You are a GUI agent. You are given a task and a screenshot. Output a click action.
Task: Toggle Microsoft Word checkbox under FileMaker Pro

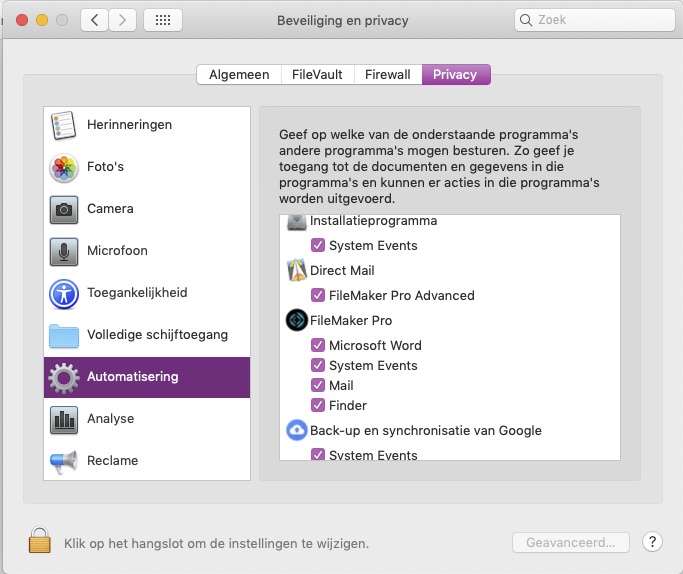click(x=318, y=345)
